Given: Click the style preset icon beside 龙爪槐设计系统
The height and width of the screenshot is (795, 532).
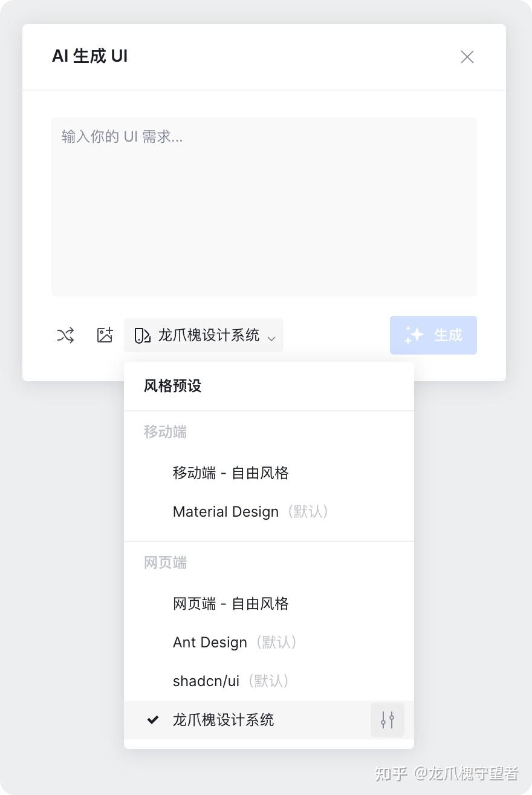Looking at the screenshot, I should point(142,335).
